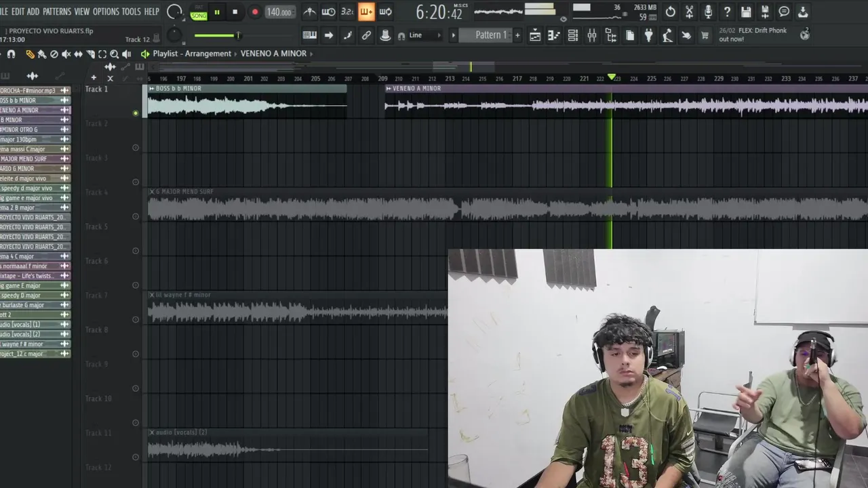Stop playback with the stop button
The image size is (868, 488).
click(x=235, y=12)
